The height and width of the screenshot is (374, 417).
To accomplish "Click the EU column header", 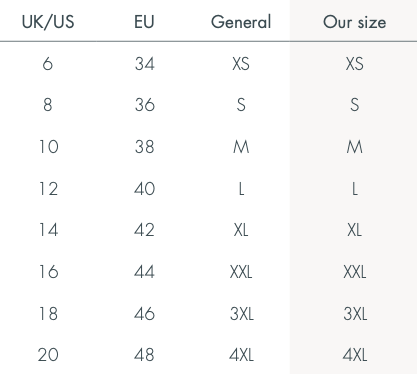I will [x=144, y=22].
